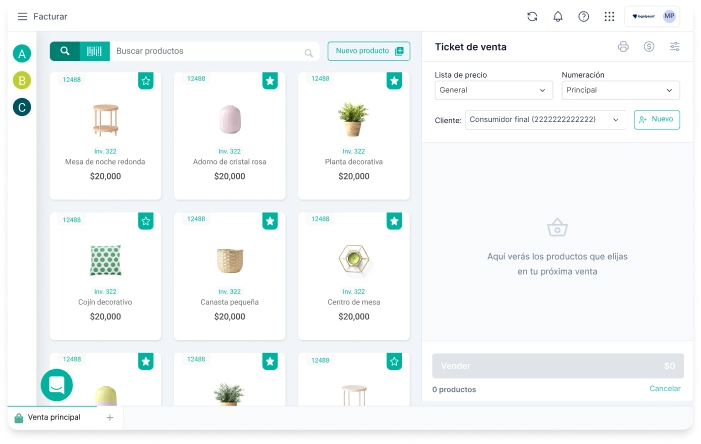Toggle favorite star on Mesa de noche redonda
Screen dimensions: 701x444
click(146, 81)
